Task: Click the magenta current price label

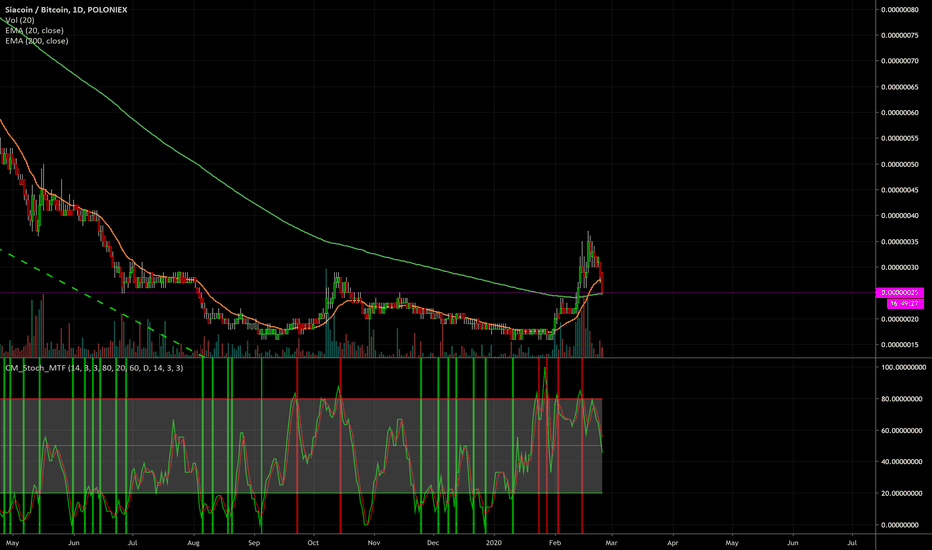Action: click(900, 293)
